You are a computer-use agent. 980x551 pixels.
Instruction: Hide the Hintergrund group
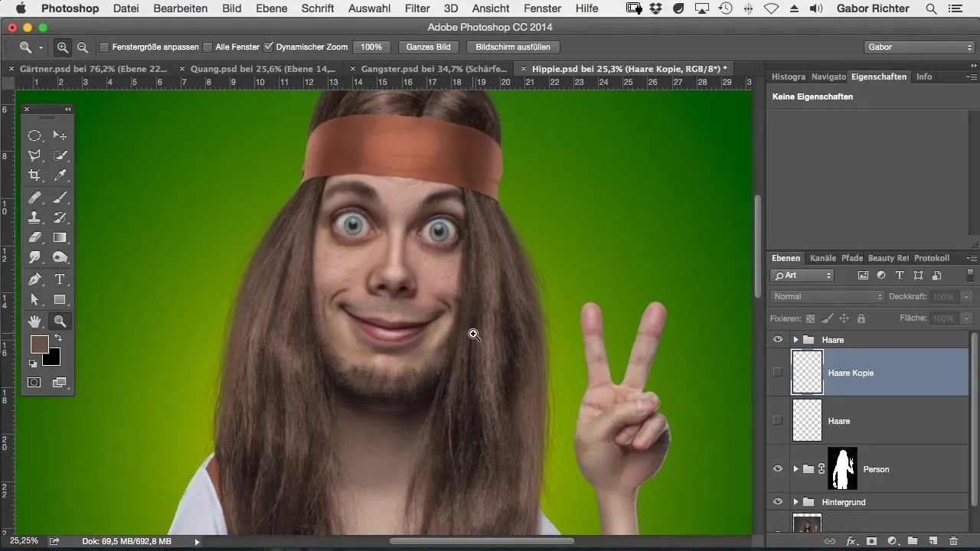(778, 502)
